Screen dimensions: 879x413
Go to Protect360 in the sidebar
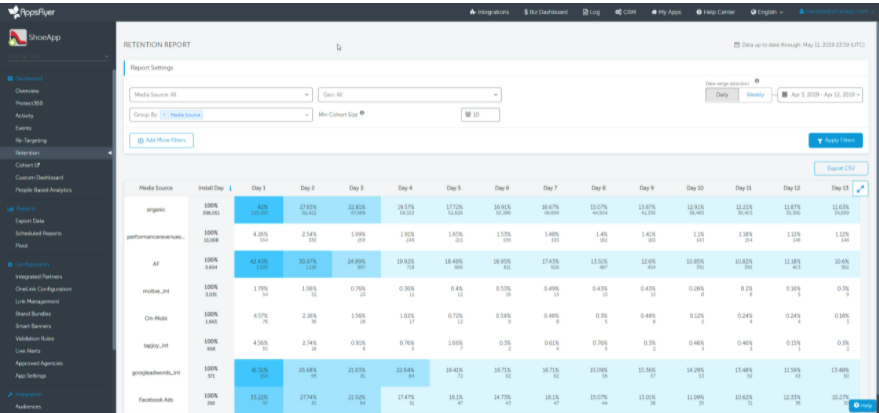29,103
